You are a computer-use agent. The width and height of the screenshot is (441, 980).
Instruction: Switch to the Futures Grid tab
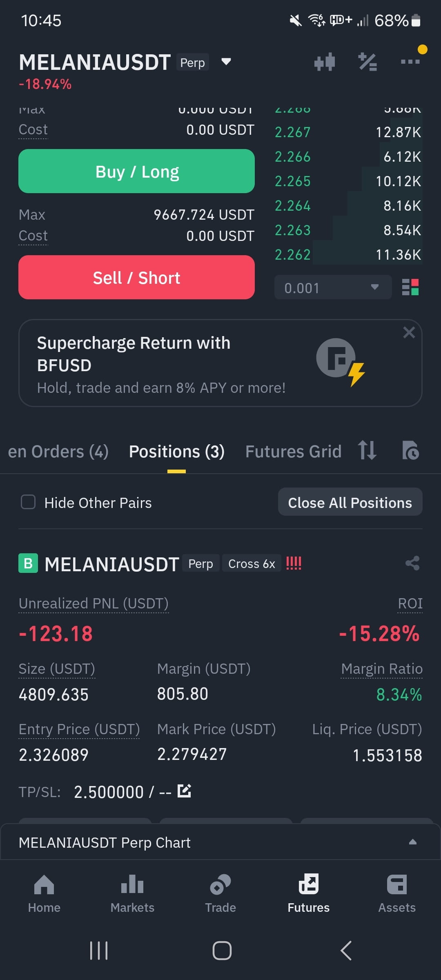click(x=293, y=452)
